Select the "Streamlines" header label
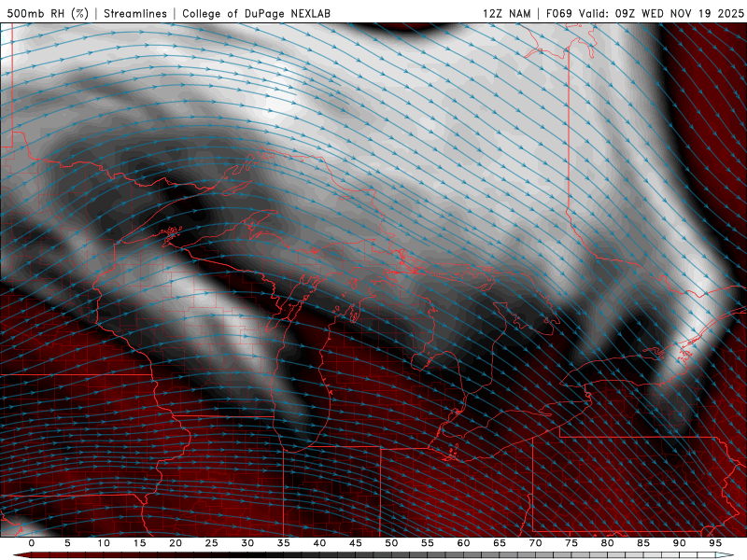Viewport: 747px width, 560px height. (135, 13)
